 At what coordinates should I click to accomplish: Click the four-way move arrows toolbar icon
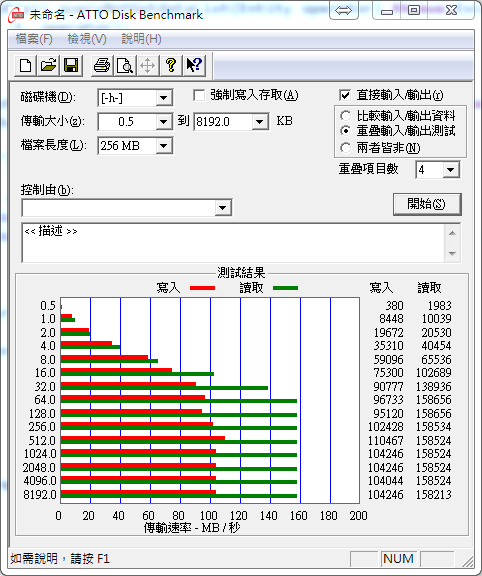pos(147,66)
